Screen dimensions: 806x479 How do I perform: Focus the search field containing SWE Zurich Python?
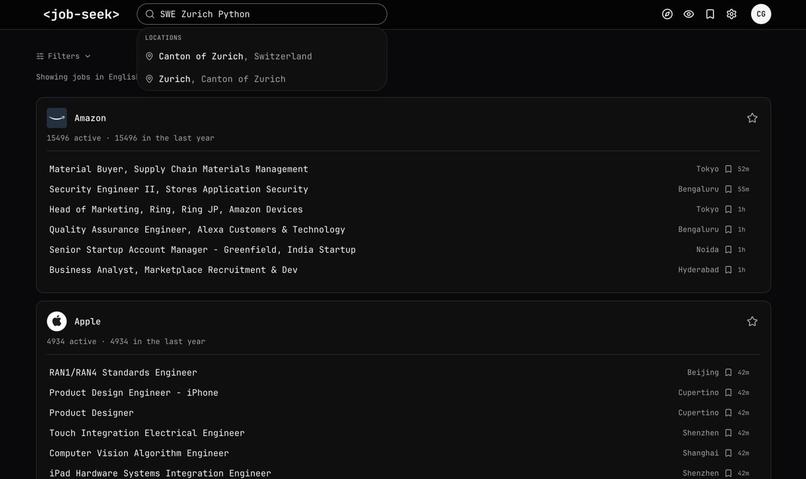[x=262, y=14]
